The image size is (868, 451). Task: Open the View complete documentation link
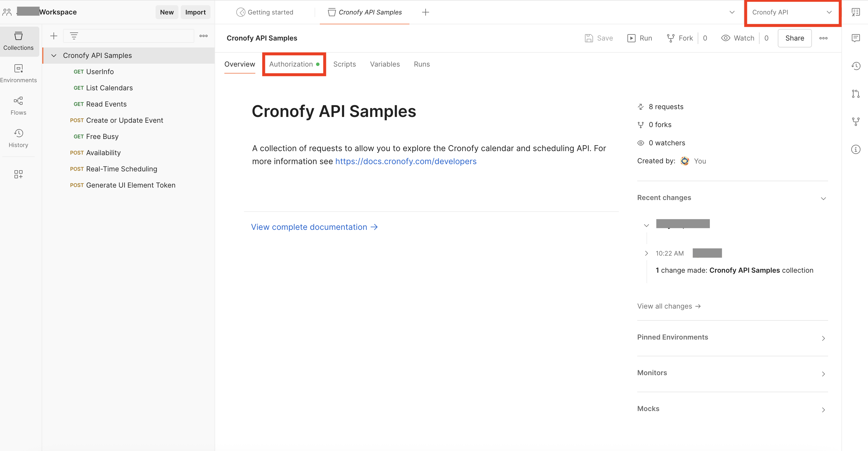pyautogui.click(x=314, y=227)
